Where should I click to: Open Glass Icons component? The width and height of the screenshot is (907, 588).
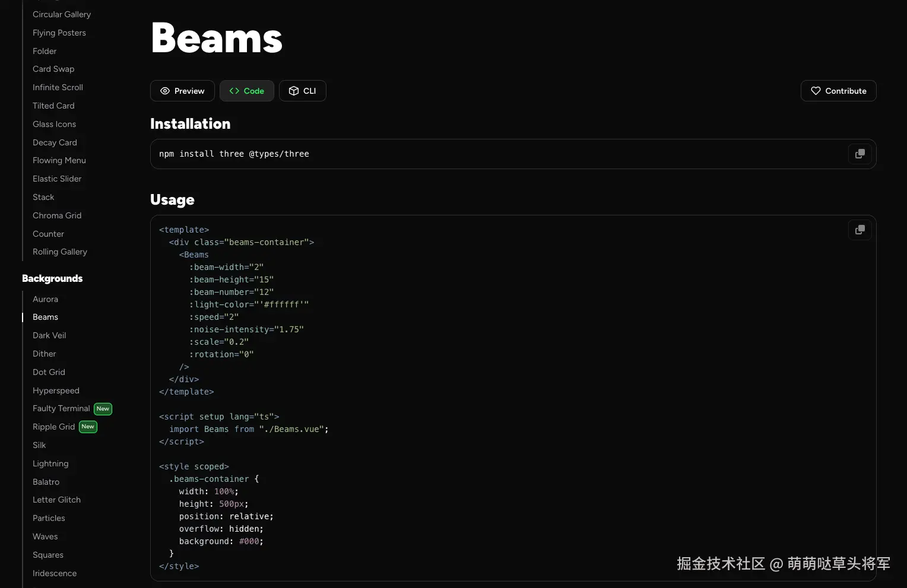point(54,124)
